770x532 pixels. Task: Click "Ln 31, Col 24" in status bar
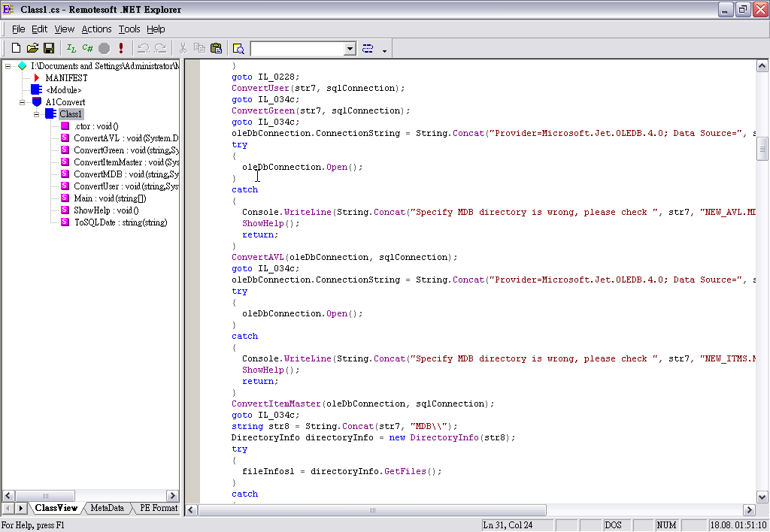(x=508, y=525)
